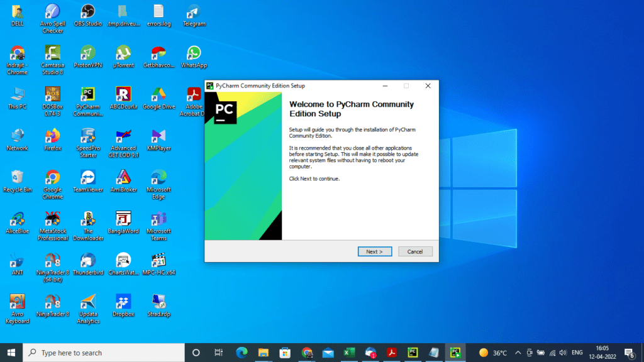Select the AmiBroker desktop shortcut
The image size is (644, 362).
(x=123, y=182)
